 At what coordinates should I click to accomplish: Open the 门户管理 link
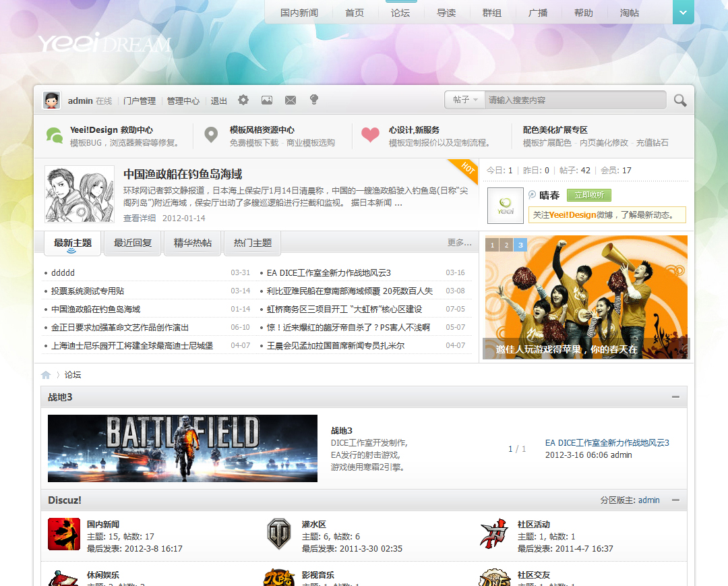pyautogui.click(x=140, y=100)
